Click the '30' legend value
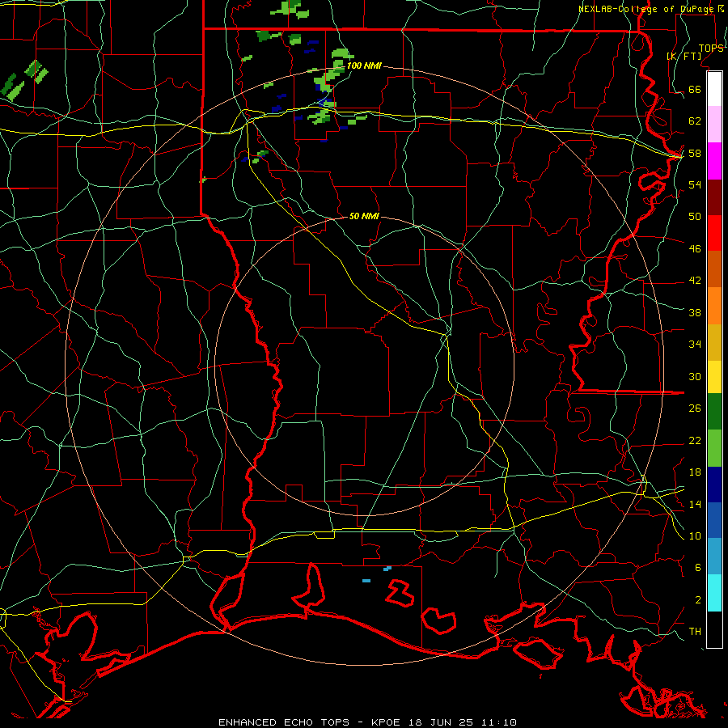Viewport: 728px width, 728px height. pyautogui.click(x=695, y=376)
